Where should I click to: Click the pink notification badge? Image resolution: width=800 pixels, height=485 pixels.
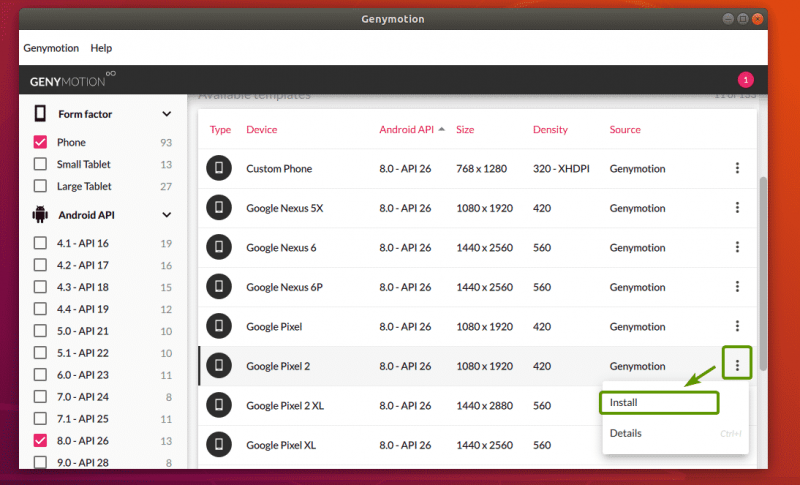[x=745, y=80]
